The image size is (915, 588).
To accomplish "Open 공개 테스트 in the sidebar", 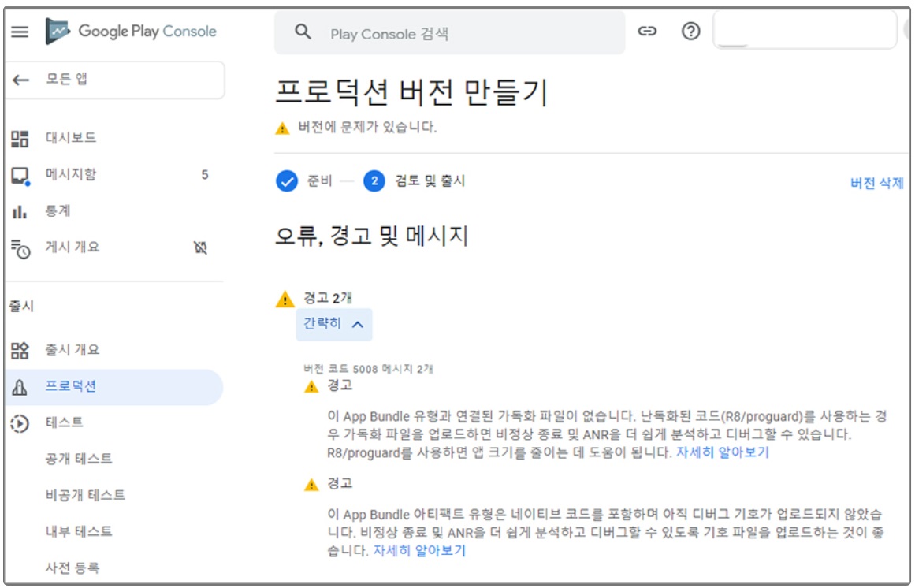I will point(79,459).
